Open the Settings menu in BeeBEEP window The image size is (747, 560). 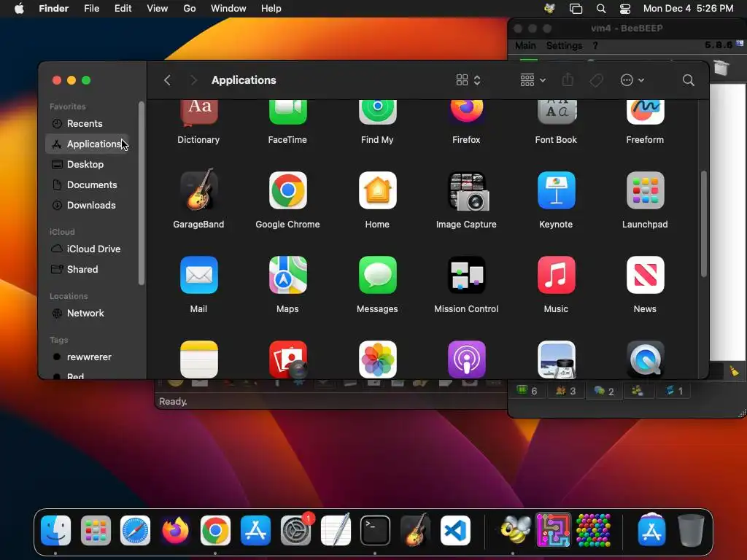[x=564, y=45]
